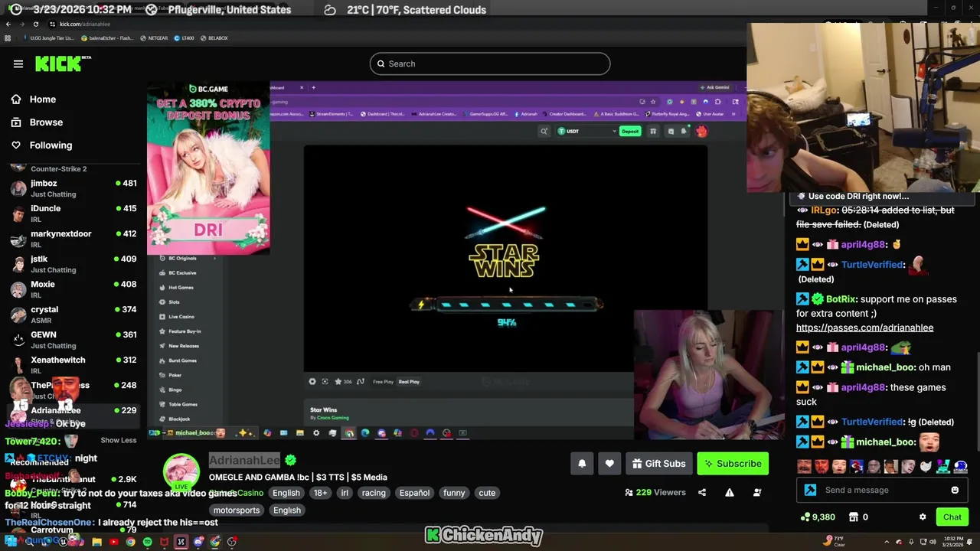
Task: Open new tab plus in streamed browser
Action: tap(313, 87)
